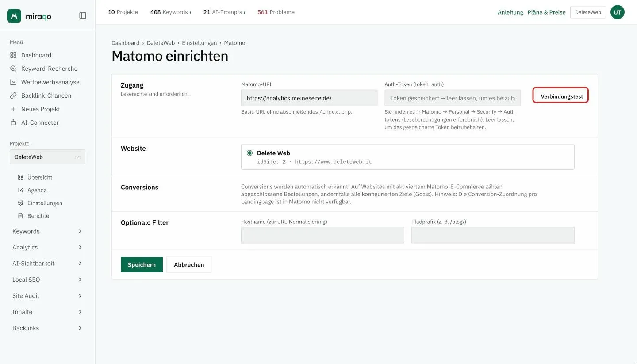Click the Einstellungen gear icon
This screenshot has height=364, width=637.
pos(20,203)
